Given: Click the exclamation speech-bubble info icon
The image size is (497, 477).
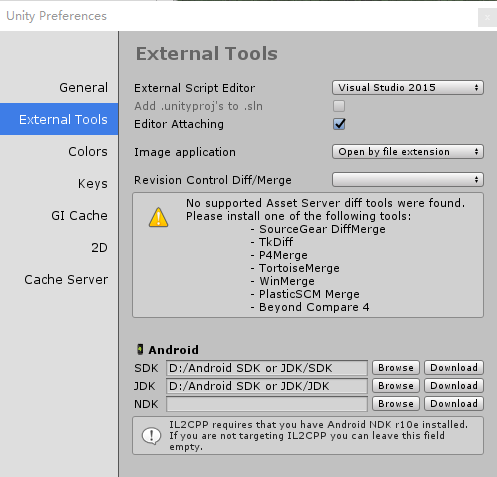Looking at the screenshot, I should coord(151,436).
